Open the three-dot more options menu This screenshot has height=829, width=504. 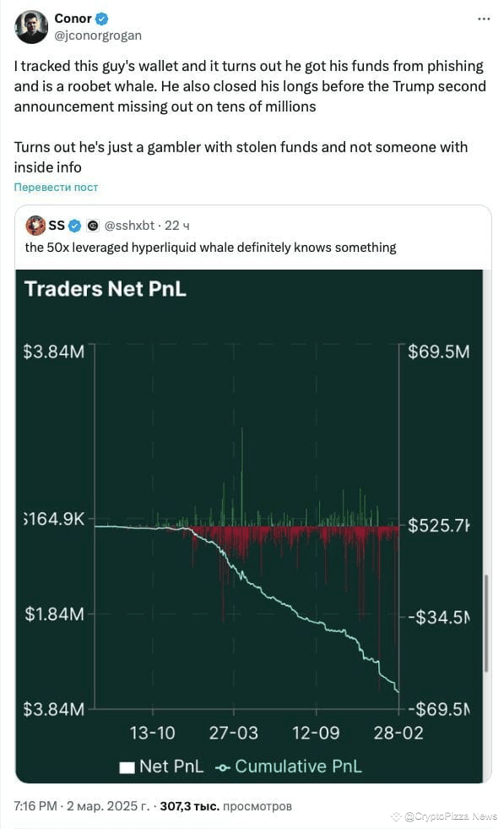[484, 19]
